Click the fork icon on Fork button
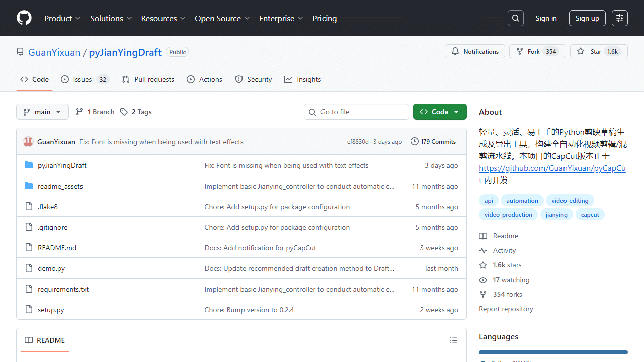This screenshot has height=362, width=644. (x=520, y=52)
